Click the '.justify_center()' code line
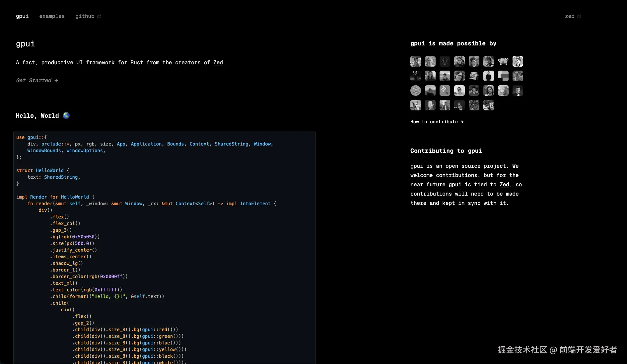Image resolution: width=627 pixels, height=364 pixels. (73, 250)
